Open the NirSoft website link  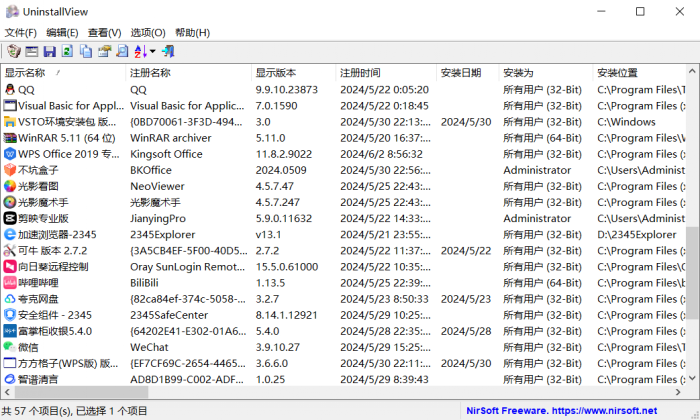(562, 411)
